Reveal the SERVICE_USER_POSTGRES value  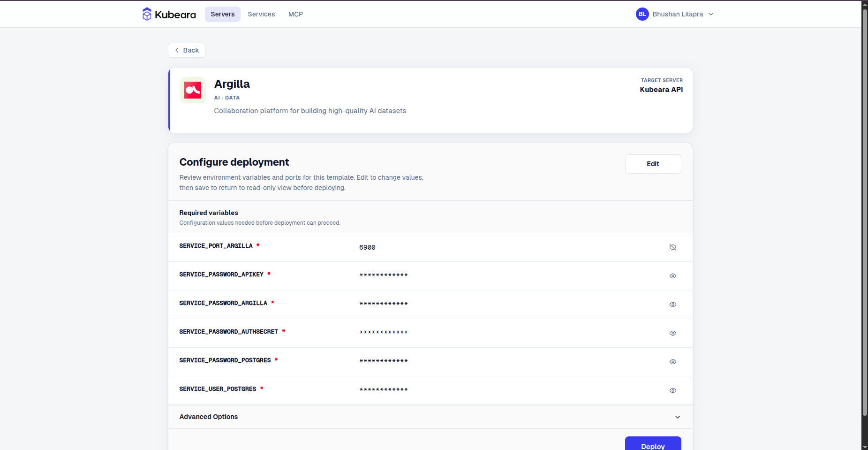point(673,390)
